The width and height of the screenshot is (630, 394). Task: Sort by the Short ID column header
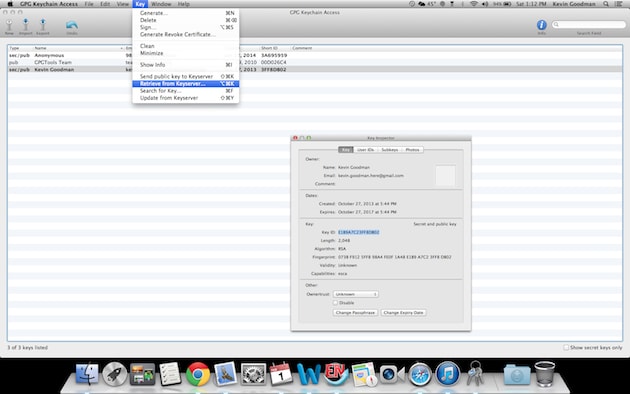click(x=274, y=48)
